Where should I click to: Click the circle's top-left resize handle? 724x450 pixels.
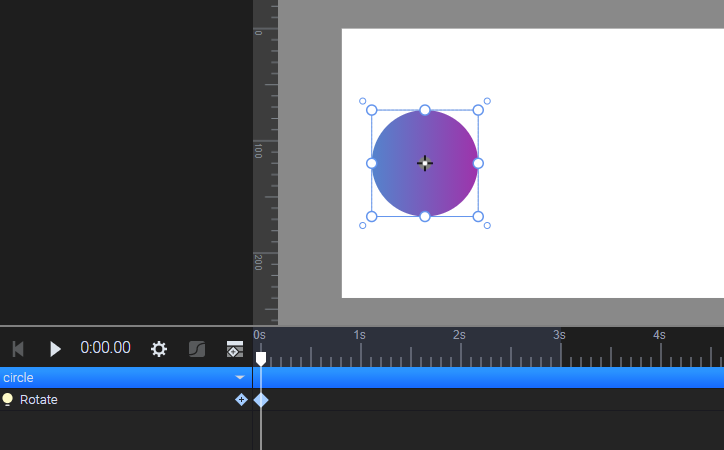tap(372, 110)
